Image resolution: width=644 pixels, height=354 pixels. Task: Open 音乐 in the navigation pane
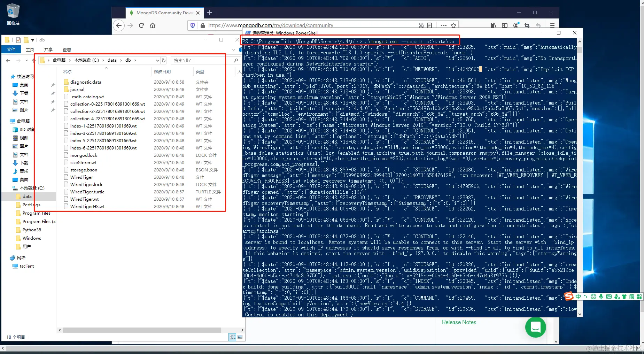24,171
